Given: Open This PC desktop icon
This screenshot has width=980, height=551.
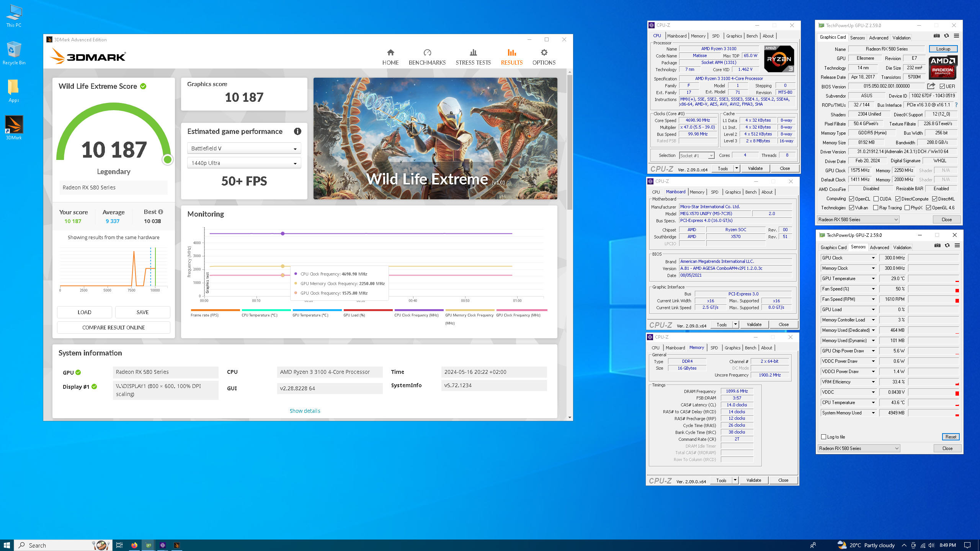Looking at the screenshot, I should (x=14, y=16).
